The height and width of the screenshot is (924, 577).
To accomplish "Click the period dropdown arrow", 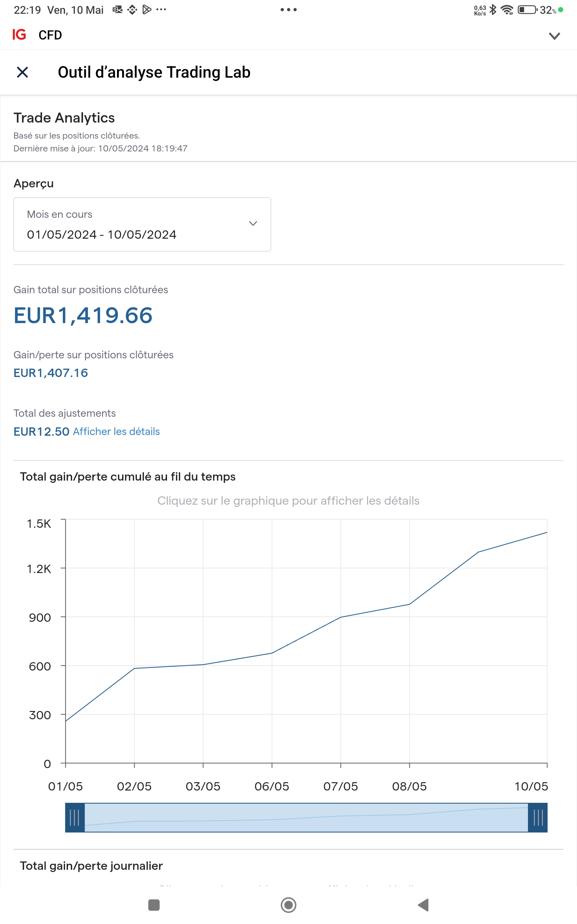I will tap(253, 223).
